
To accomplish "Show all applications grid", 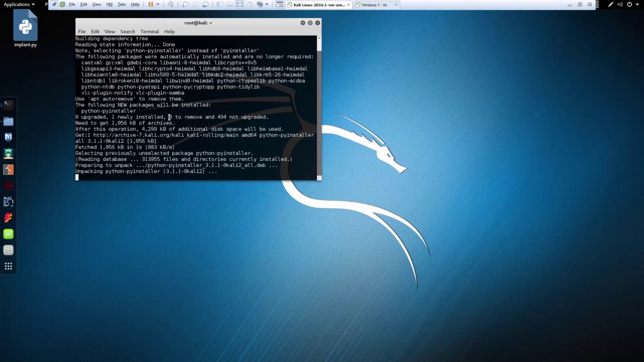I will pyautogui.click(x=8, y=266).
